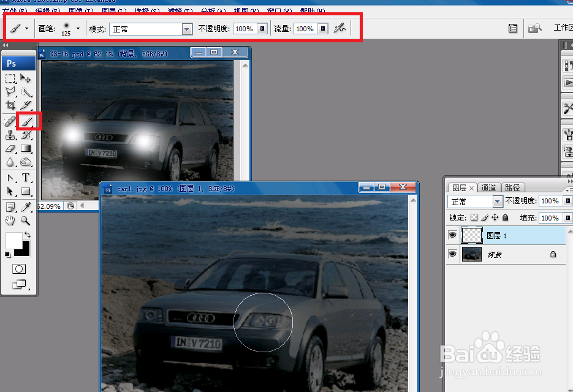The image size is (573, 392).
Task: Select the Path Selection arrow tool
Action: [x=10, y=192]
